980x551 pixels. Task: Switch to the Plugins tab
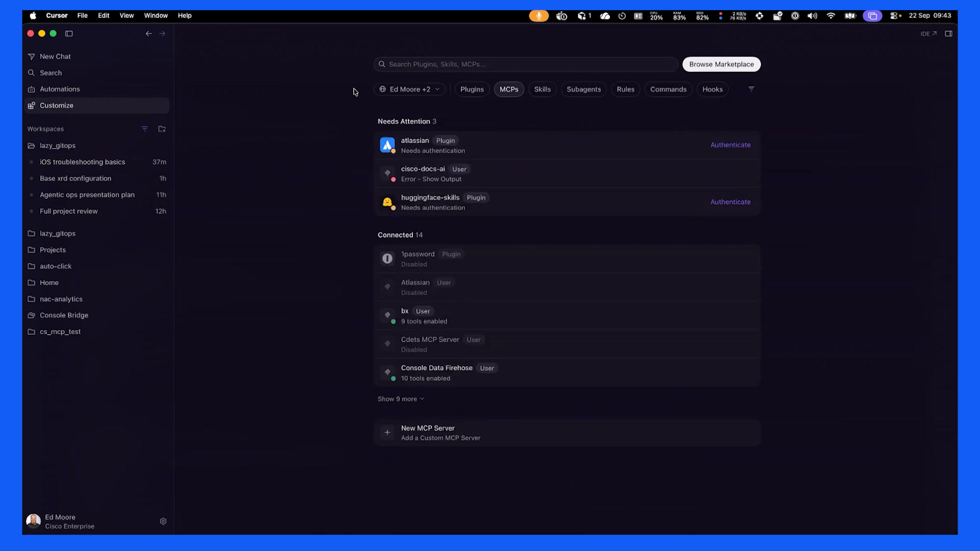[472, 89]
